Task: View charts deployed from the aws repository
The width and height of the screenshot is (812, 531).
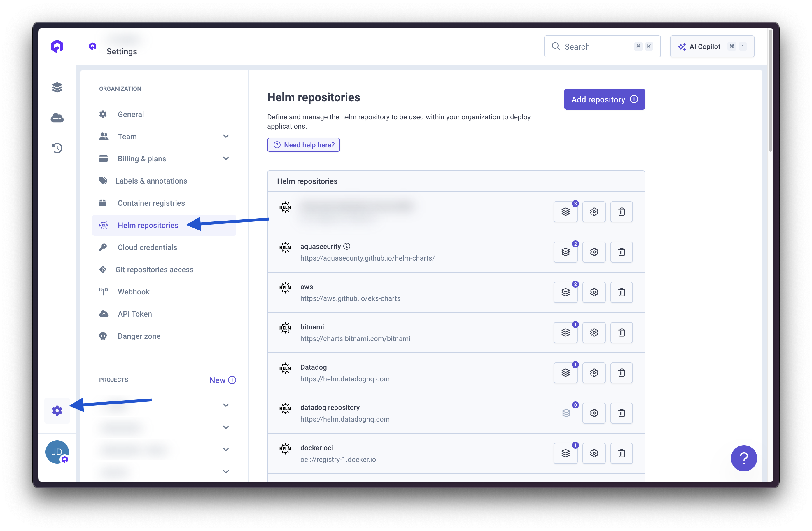Action: 565,292
